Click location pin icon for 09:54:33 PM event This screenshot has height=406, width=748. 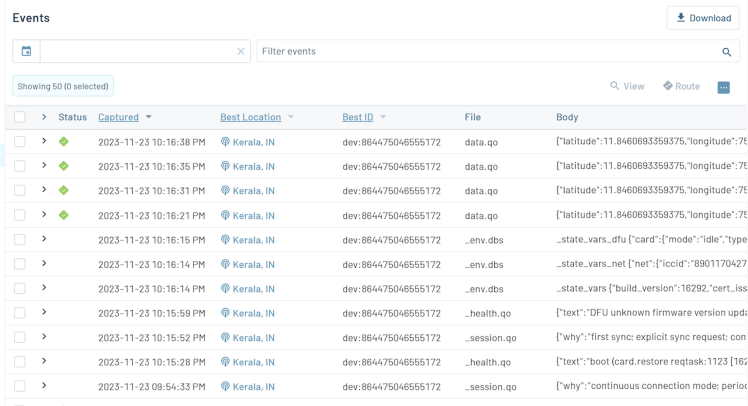(x=225, y=386)
